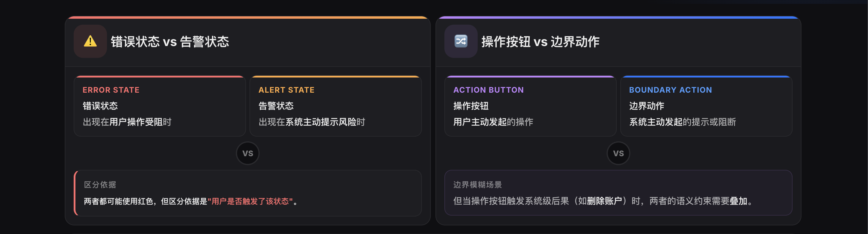Click the heading 错误状态 vs 告警状态
The image size is (868, 234).
pos(170,42)
